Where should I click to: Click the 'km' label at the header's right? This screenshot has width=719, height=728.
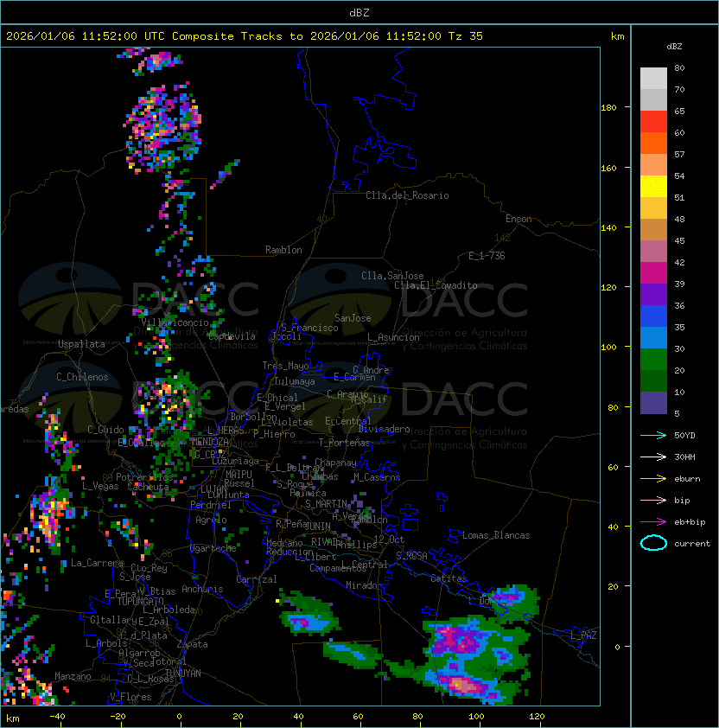(x=617, y=36)
